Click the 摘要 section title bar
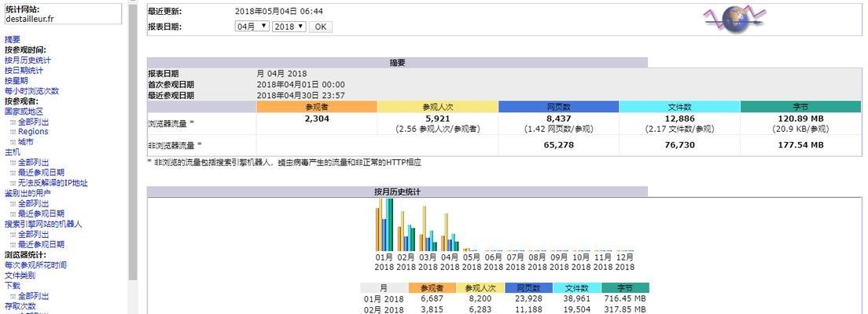The height and width of the screenshot is (314, 868). click(x=398, y=63)
